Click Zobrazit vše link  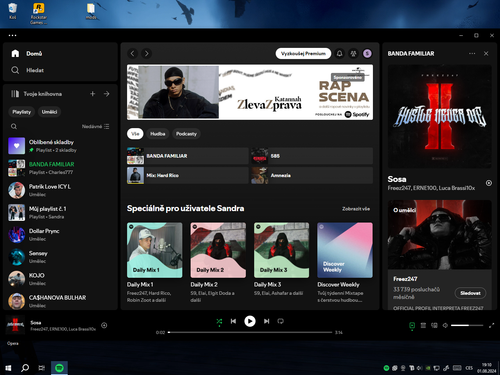click(356, 209)
